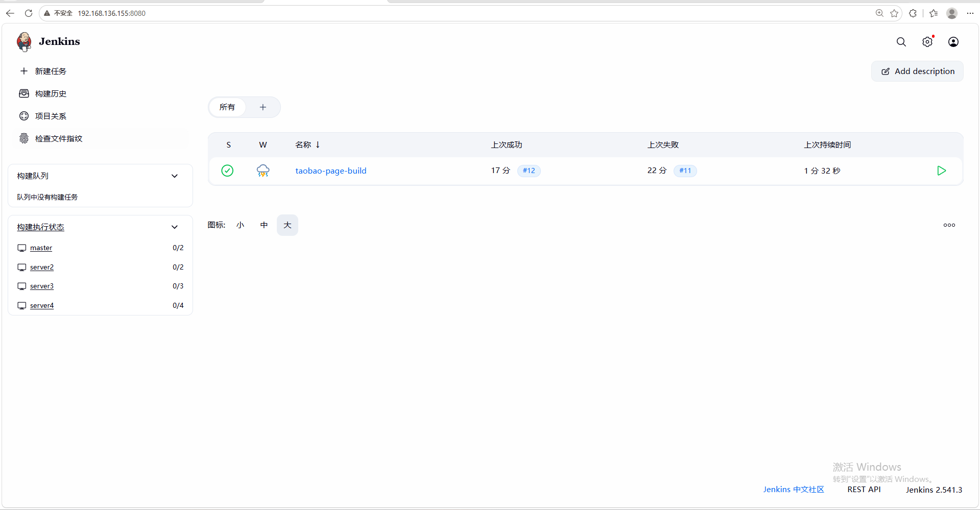Screen dimensions: 980x510
Task: Click the 项目关系 sidebar icon
Action: tap(24, 116)
